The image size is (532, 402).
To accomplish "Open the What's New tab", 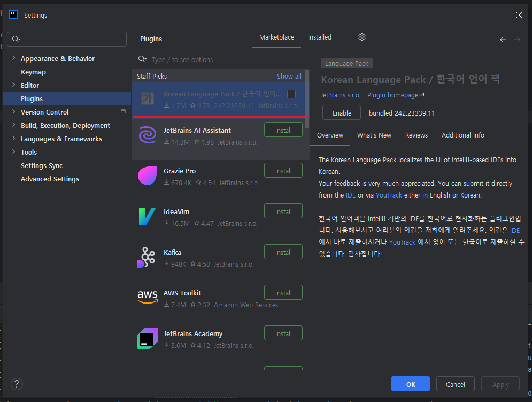I will tap(374, 135).
